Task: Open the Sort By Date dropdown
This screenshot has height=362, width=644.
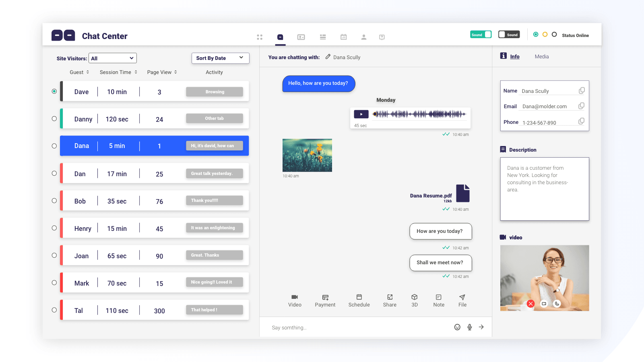Action: (220, 58)
